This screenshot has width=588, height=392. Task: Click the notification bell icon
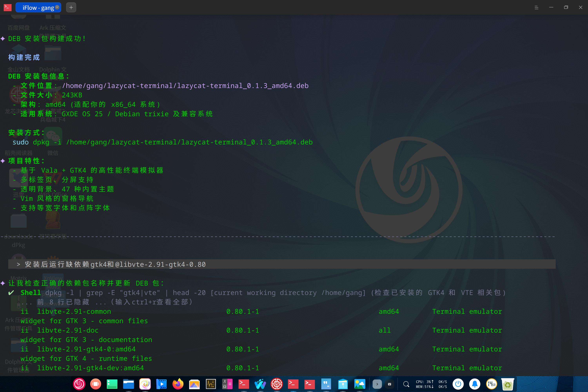(475, 384)
